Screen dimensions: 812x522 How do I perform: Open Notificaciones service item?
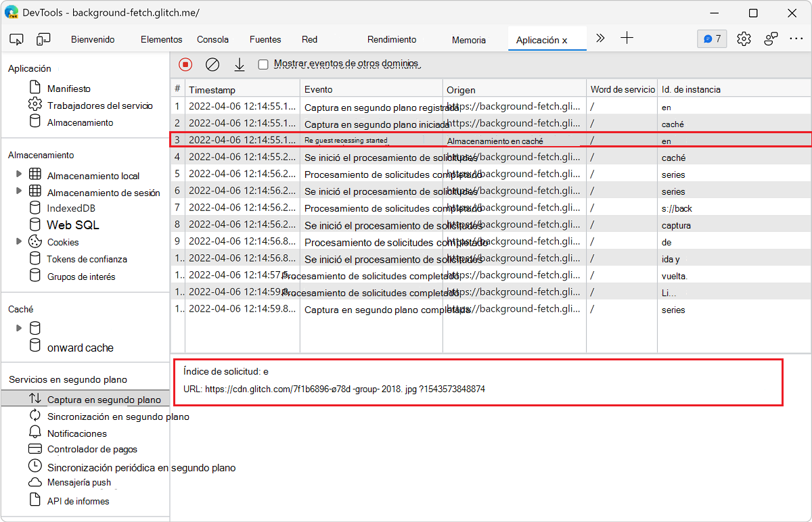coord(77,433)
